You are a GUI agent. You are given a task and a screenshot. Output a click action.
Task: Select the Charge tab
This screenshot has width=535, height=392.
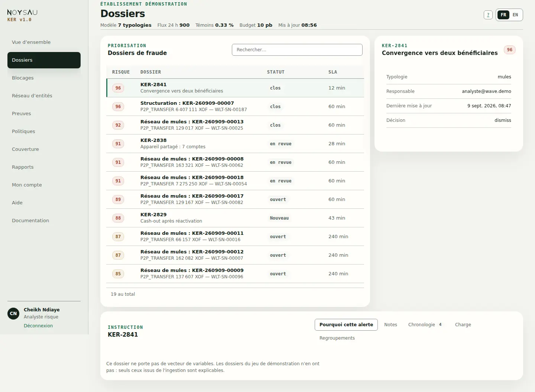pos(463,325)
